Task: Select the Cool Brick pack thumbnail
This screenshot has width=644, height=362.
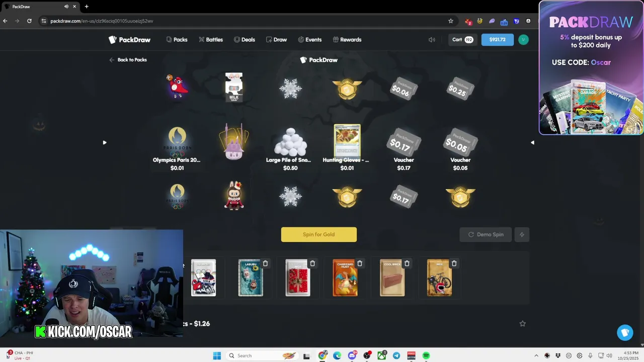Action: pyautogui.click(x=392, y=278)
